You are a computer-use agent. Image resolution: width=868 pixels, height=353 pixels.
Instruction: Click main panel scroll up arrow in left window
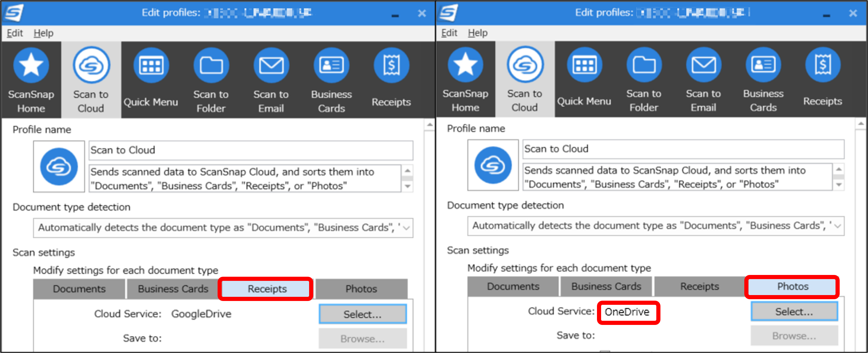click(x=430, y=125)
